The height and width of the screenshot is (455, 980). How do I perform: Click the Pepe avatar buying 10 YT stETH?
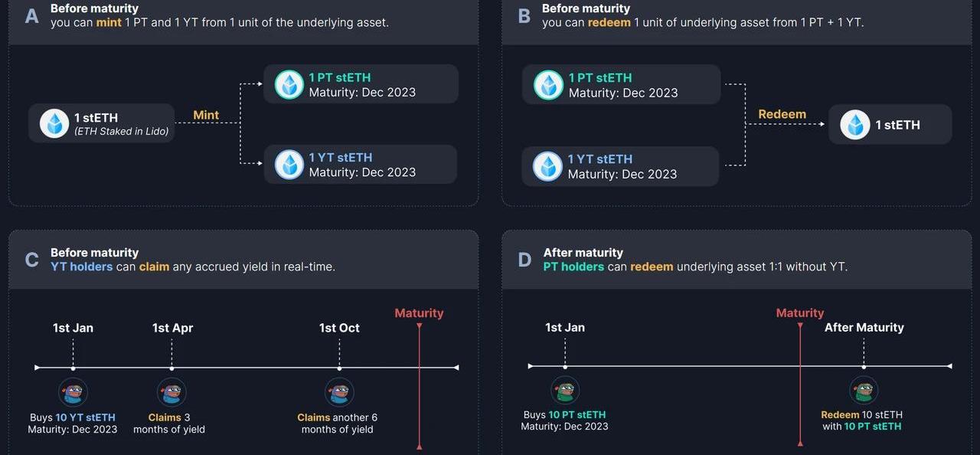73,393
